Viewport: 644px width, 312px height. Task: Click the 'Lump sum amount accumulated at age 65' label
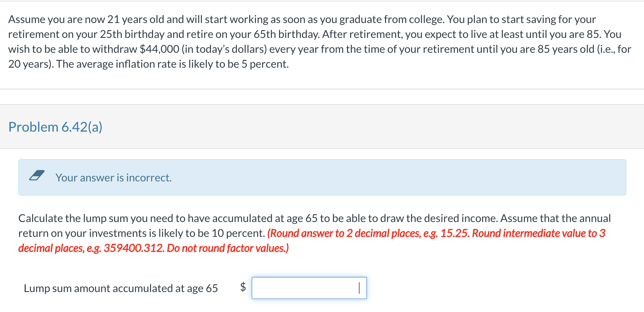click(121, 289)
